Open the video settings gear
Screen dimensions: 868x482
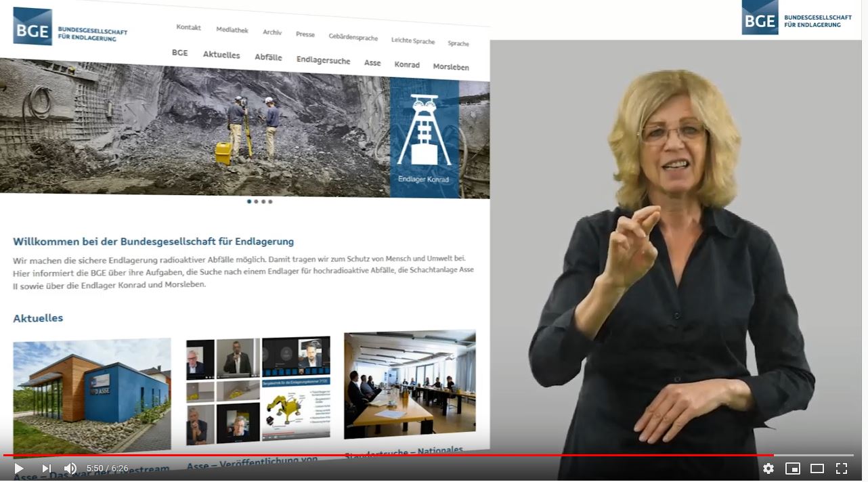coord(768,468)
